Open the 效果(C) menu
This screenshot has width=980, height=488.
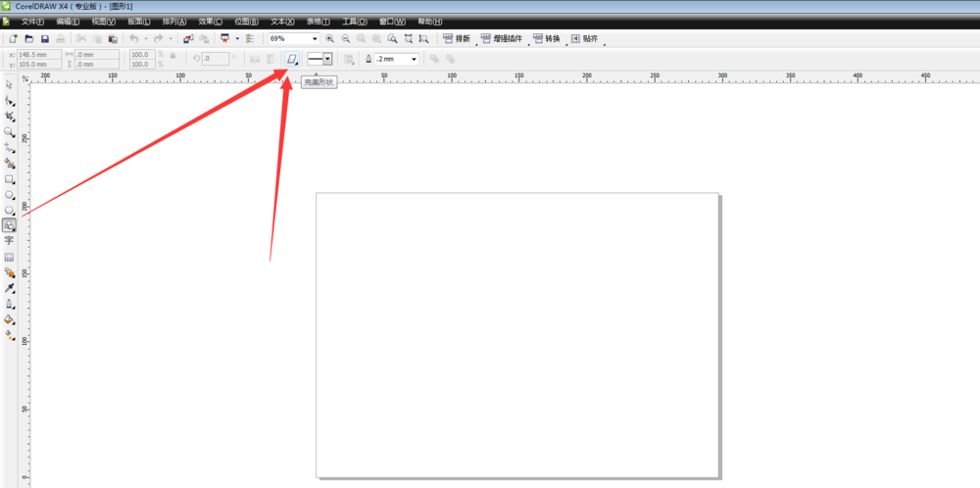coord(211,22)
